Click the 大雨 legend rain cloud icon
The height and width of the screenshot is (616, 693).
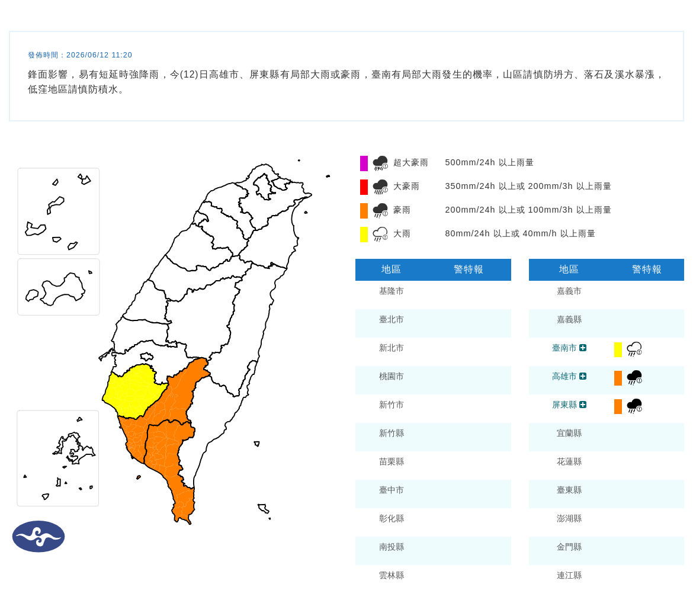pyautogui.click(x=380, y=234)
